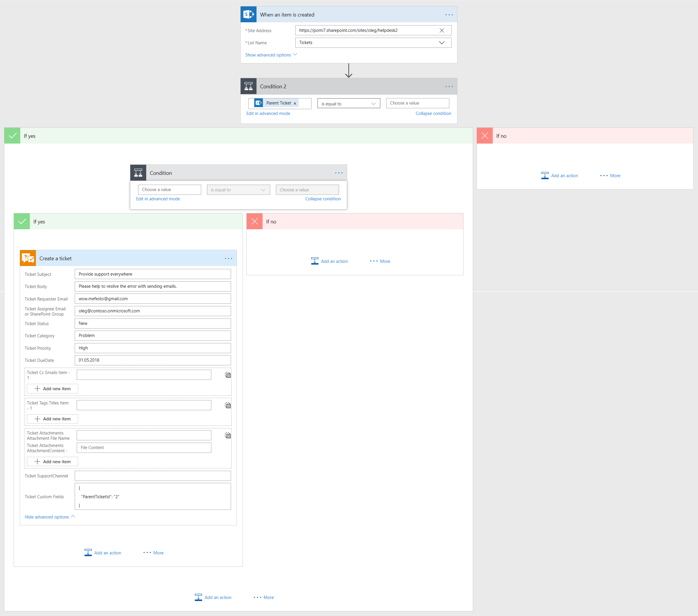Click Collapse condition in Condition 2

tap(433, 113)
